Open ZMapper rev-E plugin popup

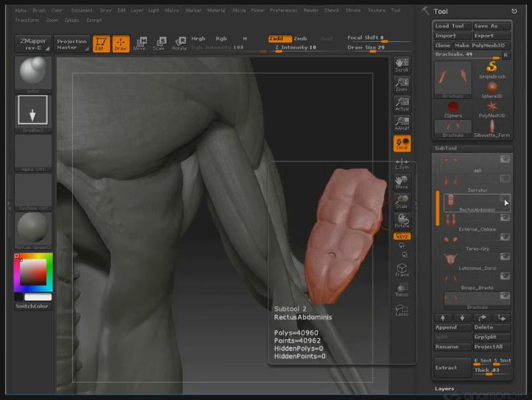click(x=33, y=44)
